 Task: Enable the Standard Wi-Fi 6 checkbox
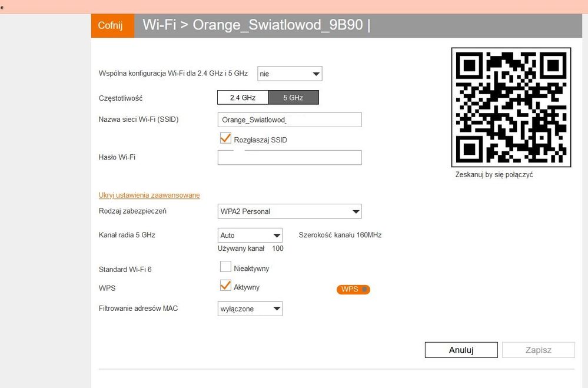click(x=225, y=267)
